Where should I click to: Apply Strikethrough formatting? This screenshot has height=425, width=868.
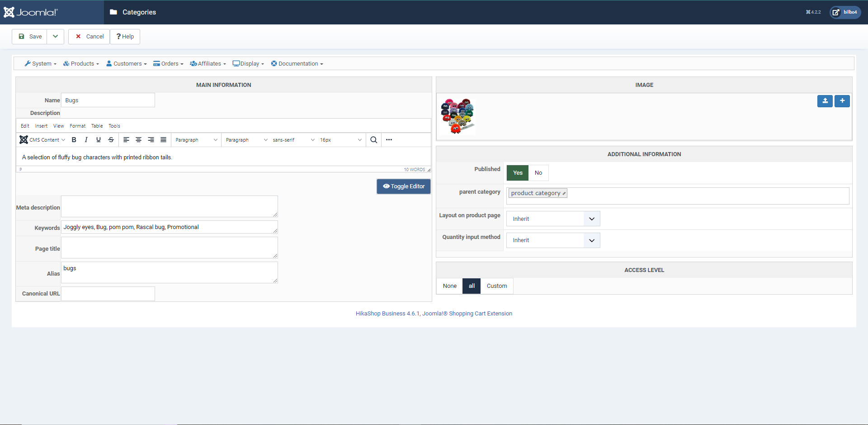click(111, 140)
